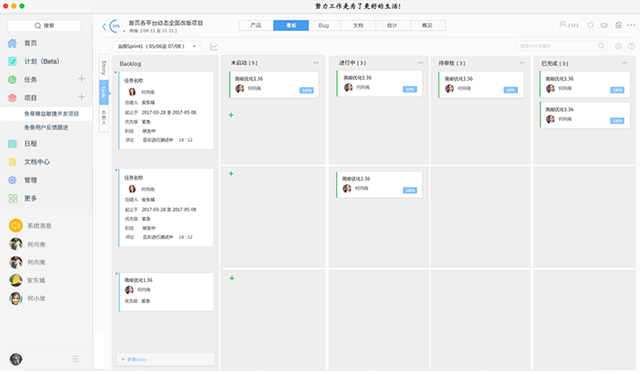The width and height of the screenshot is (640, 374).
Task: Add a new task via 任务 plus icon
Action: tap(81, 78)
